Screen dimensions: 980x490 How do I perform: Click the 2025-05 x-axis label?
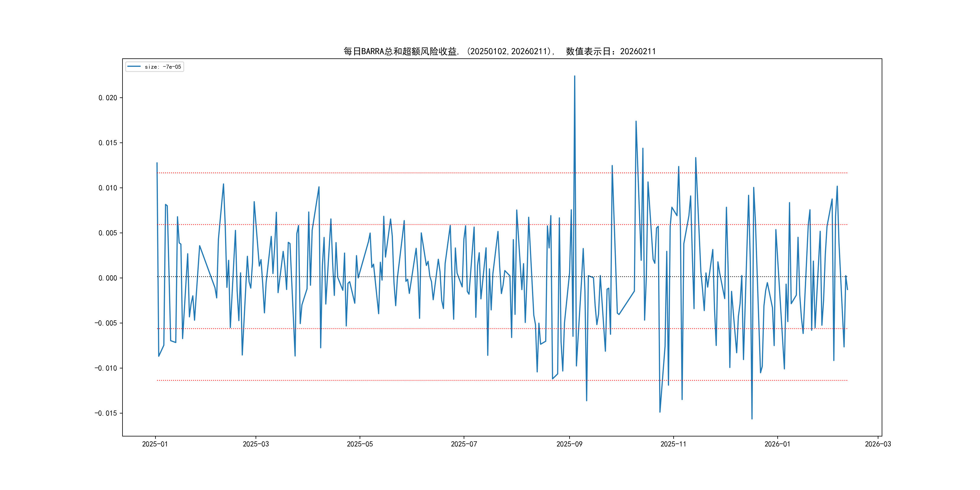coord(360,444)
